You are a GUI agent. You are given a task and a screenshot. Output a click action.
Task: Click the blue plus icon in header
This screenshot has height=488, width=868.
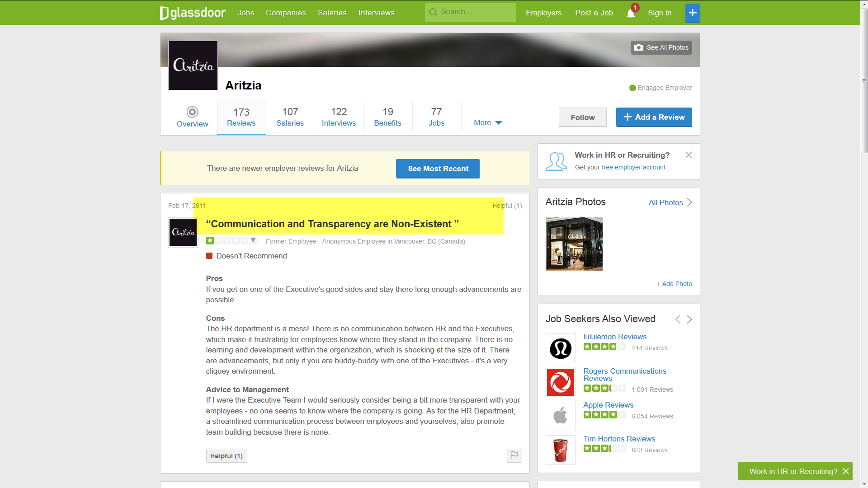click(x=692, y=13)
